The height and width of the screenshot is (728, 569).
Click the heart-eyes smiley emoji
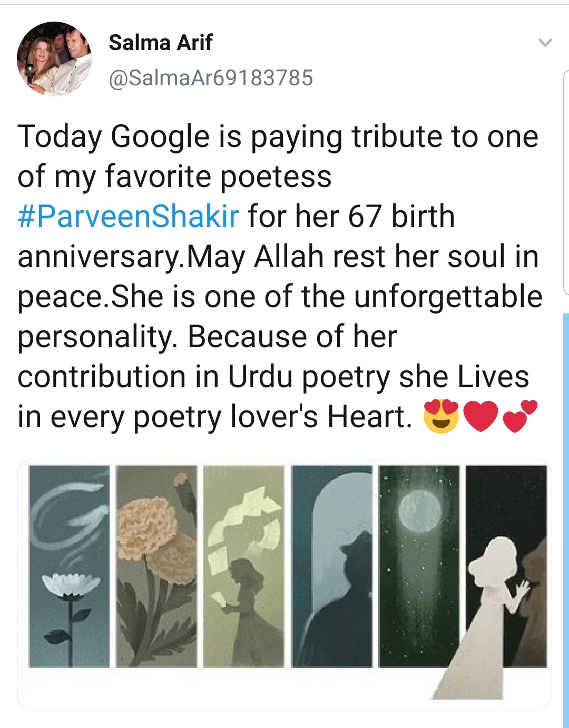click(x=442, y=416)
